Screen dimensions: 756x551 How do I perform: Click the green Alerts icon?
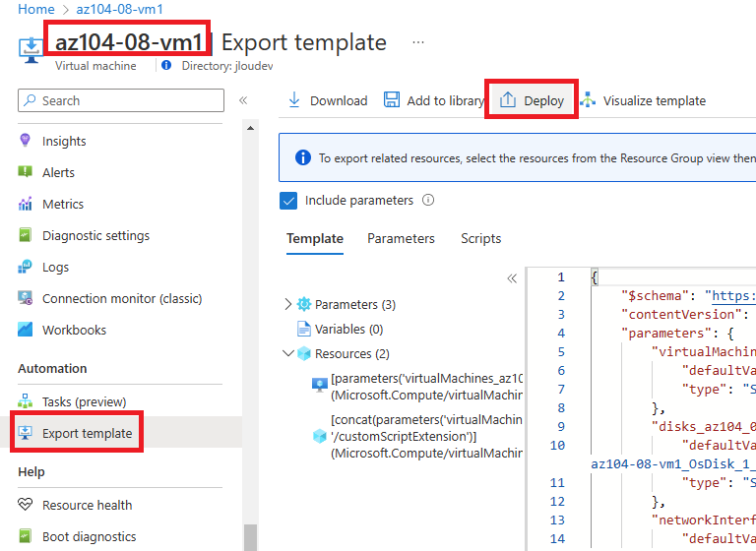(x=25, y=171)
